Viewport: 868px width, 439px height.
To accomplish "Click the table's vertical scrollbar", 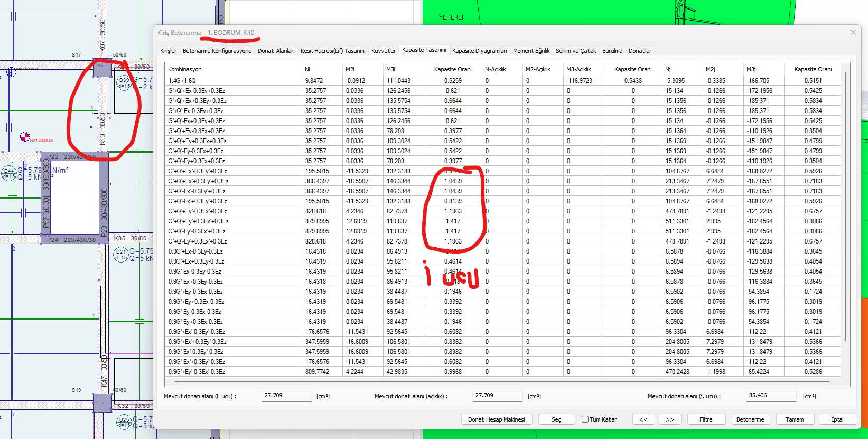I will [x=845, y=211].
